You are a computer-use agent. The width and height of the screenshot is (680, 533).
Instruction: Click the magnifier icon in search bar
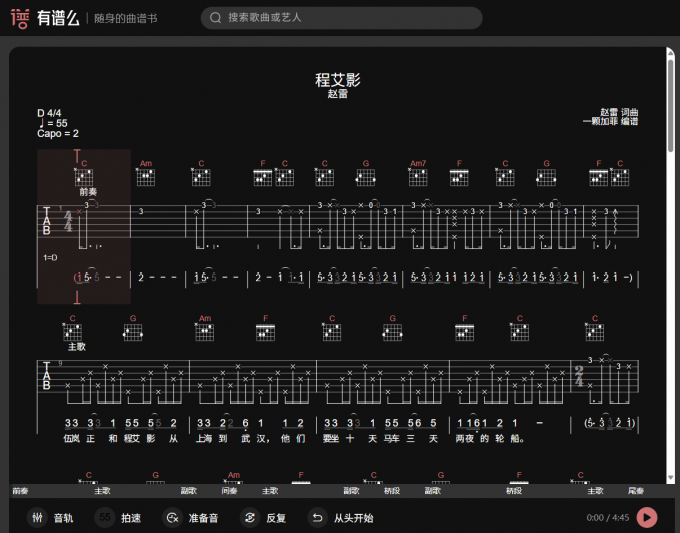click(215, 18)
